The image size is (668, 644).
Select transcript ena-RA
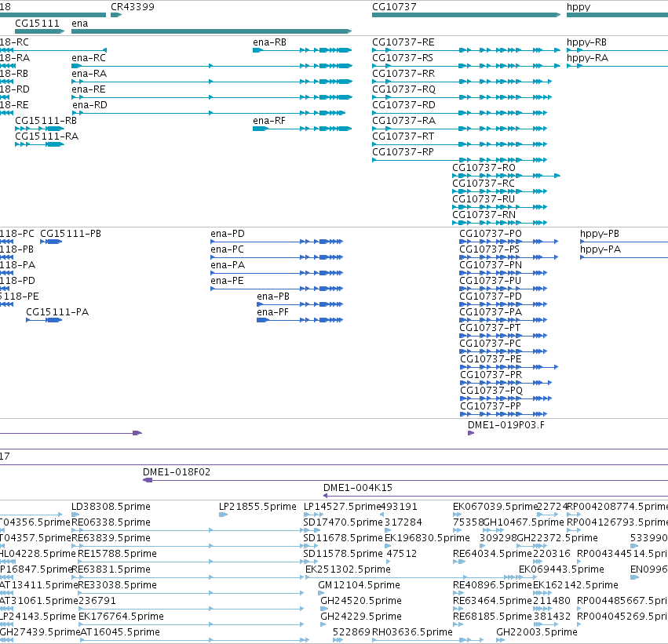click(x=212, y=82)
